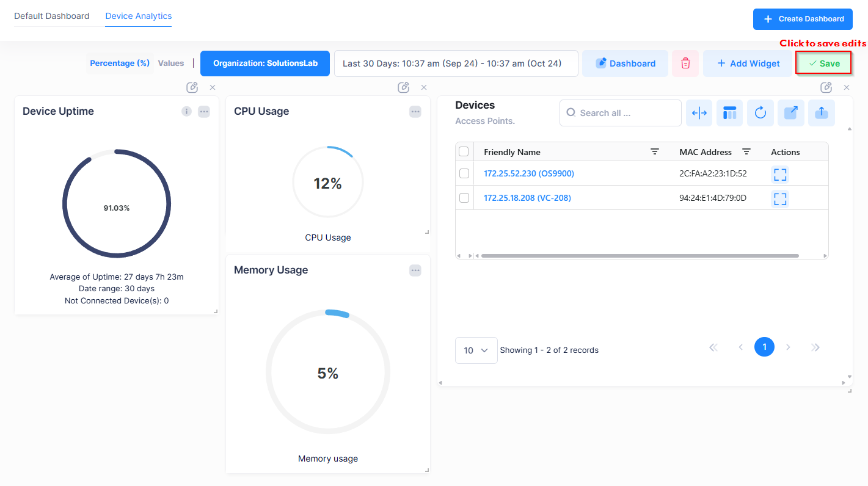
Task: Click the fit columns width icon
Action: (699, 113)
